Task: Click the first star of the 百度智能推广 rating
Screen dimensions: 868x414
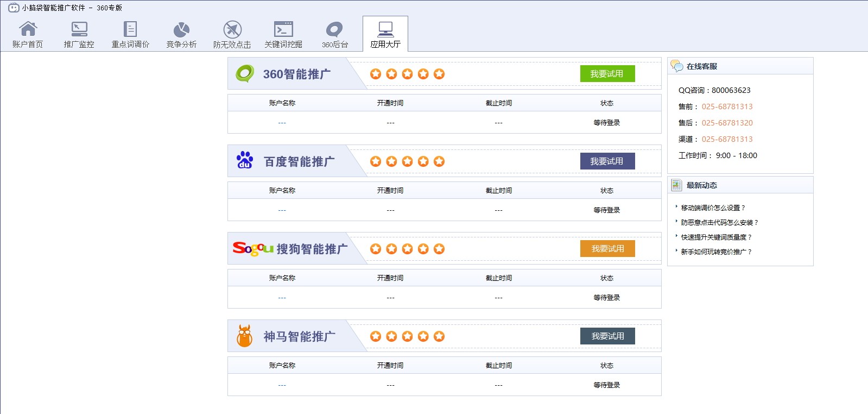Action: point(376,161)
